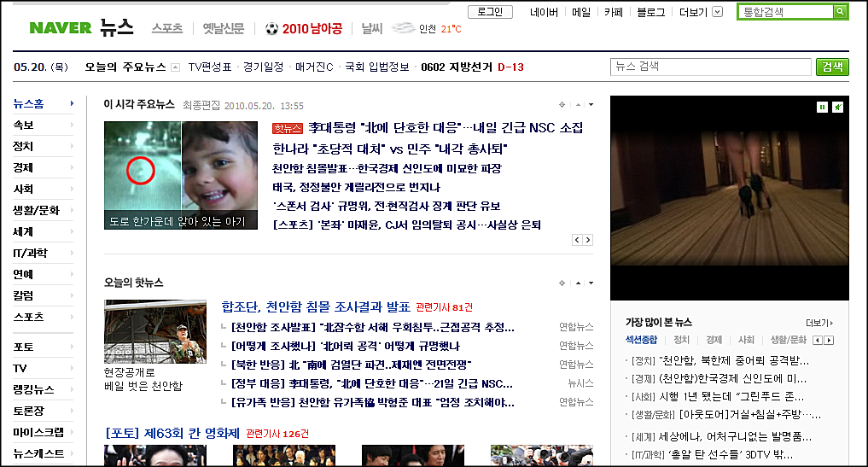Screen dimensions: 868x467
Task: Open 0602 지방선거 D-13 link
Action: pyautogui.click(x=472, y=67)
